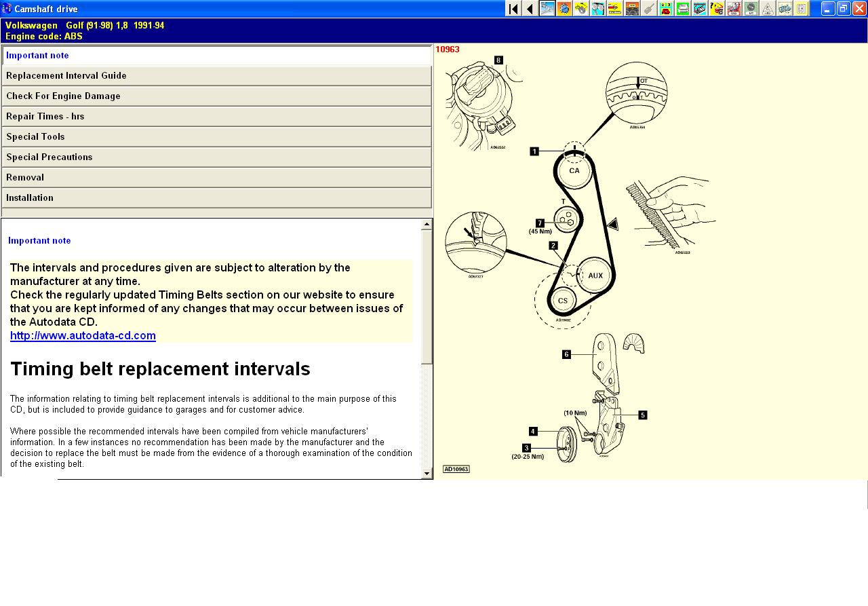
Task: Expand the Check For Engine Damage section
Action: [x=216, y=96]
